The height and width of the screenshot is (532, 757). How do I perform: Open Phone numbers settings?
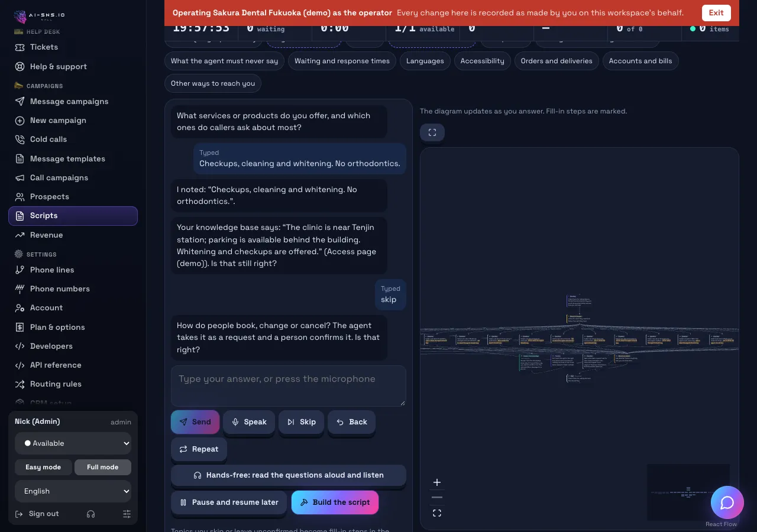point(73,289)
